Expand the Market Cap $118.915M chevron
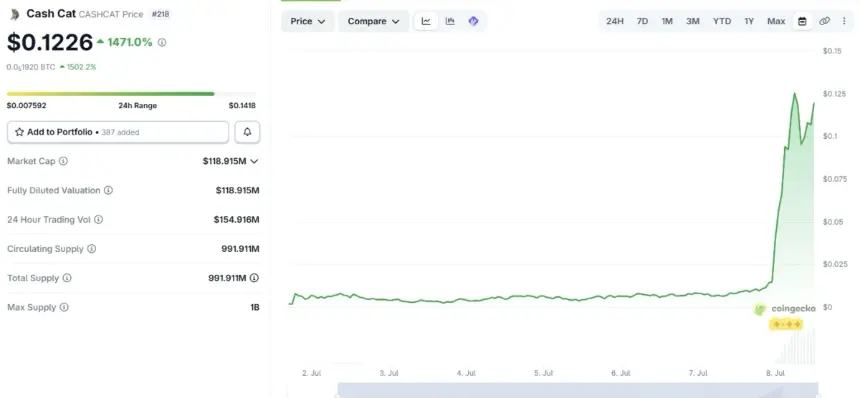 coord(254,161)
